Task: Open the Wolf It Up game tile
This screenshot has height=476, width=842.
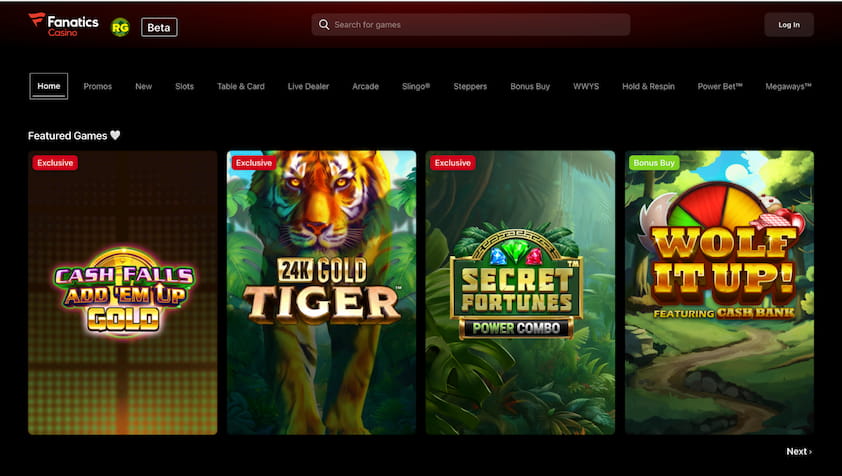Action: coord(719,292)
